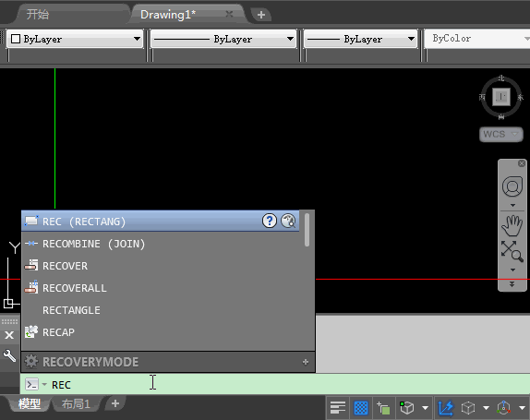
Task: Activate the Zoom Extents tool
Action: click(x=512, y=251)
